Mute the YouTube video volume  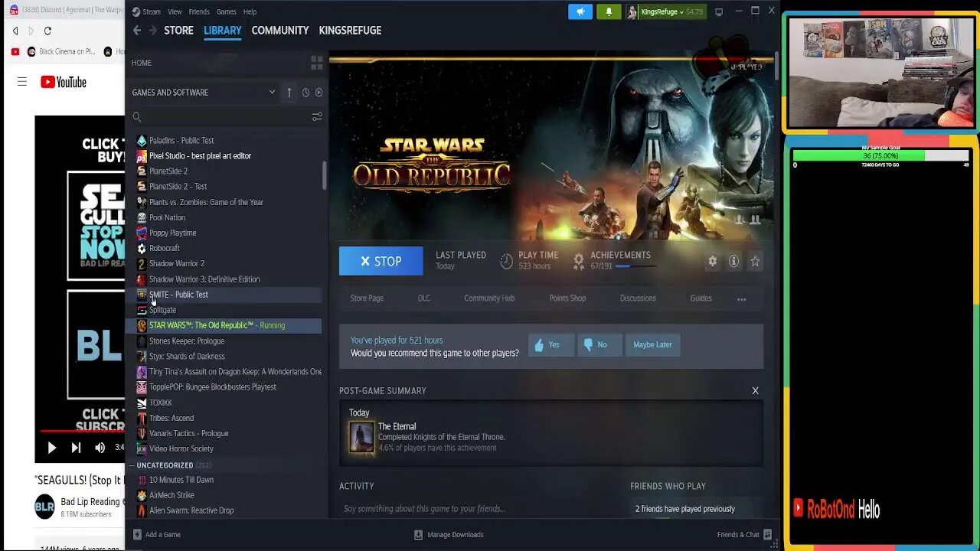pos(100,448)
